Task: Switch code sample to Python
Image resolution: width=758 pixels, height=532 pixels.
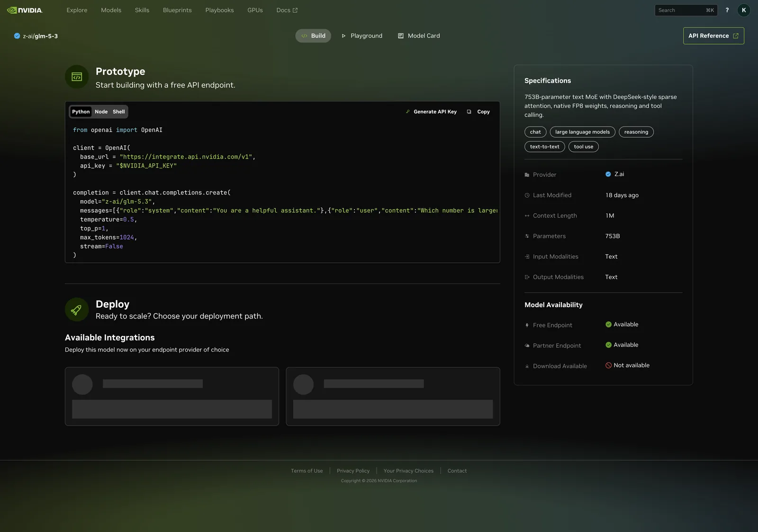Action: click(81, 112)
